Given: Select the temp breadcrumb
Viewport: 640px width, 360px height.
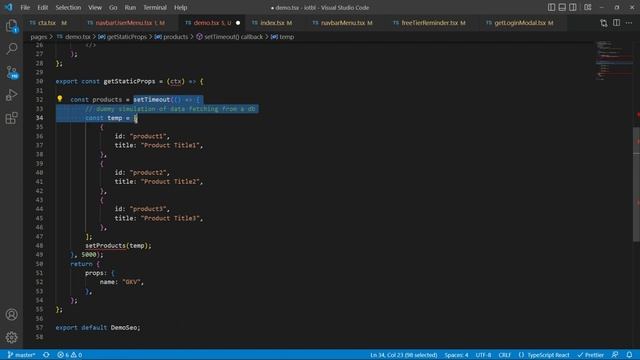Looking at the screenshot, I should click(x=282, y=37).
